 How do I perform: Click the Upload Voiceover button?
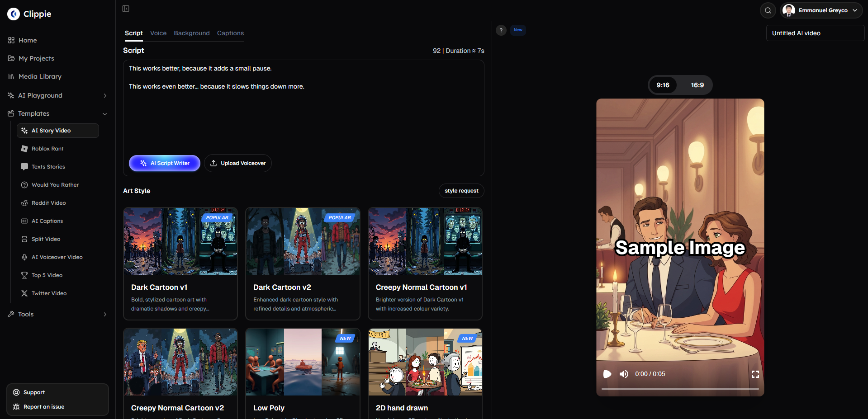click(238, 163)
